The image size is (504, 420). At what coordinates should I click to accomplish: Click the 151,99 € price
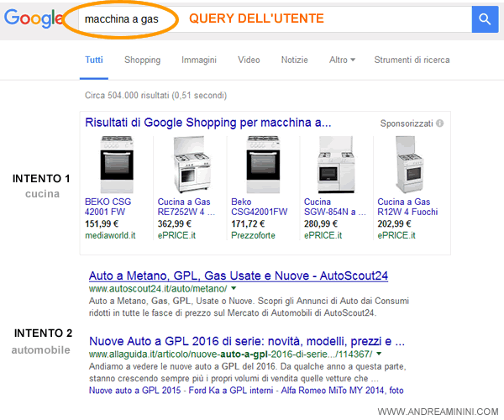coord(102,223)
